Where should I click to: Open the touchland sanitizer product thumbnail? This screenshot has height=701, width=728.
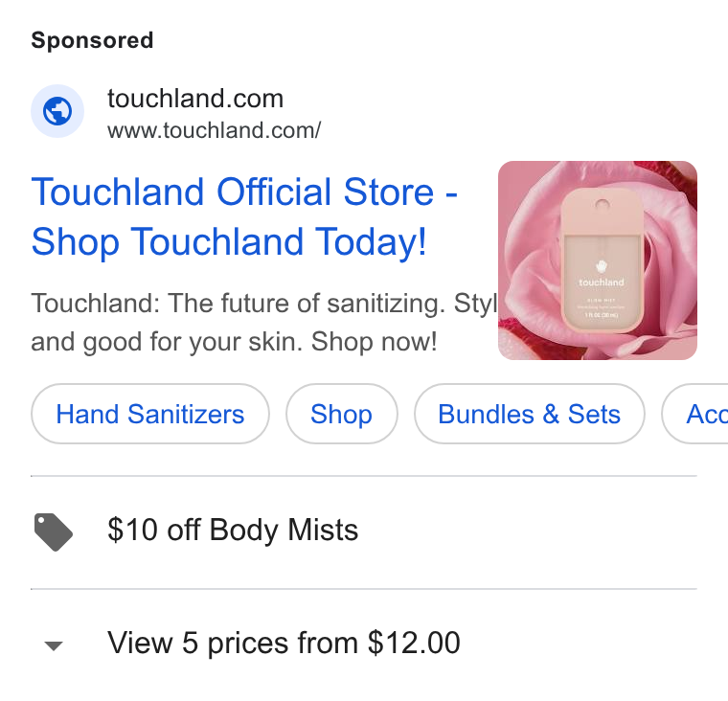[598, 260]
